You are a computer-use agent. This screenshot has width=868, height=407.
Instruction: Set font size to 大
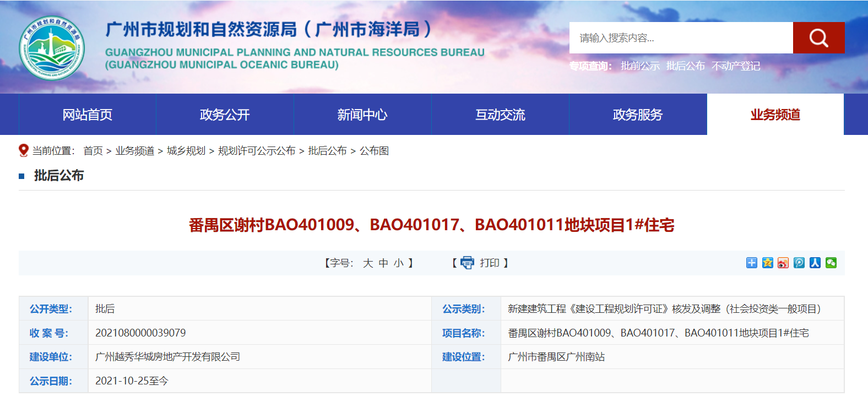click(368, 263)
